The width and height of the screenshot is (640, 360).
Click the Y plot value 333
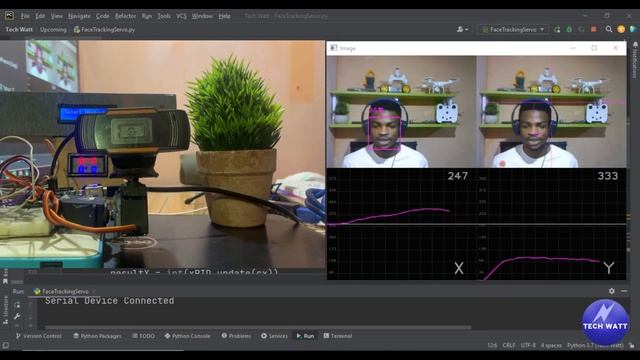[x=607, y=176]
